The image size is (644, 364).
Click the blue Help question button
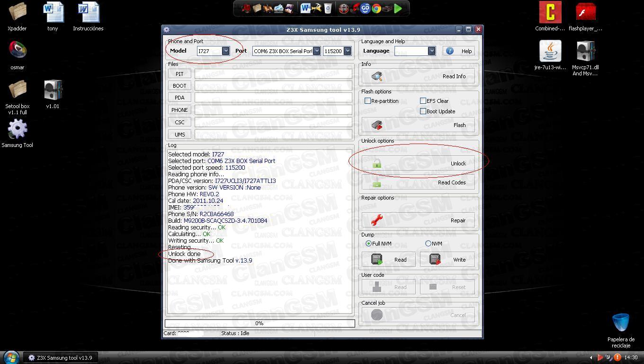459,51
